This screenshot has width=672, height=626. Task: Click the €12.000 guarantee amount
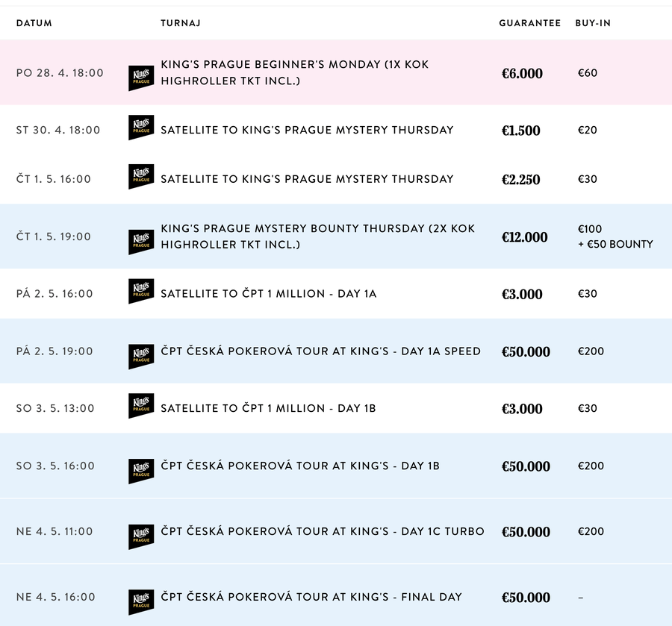[x=525, y=237]
